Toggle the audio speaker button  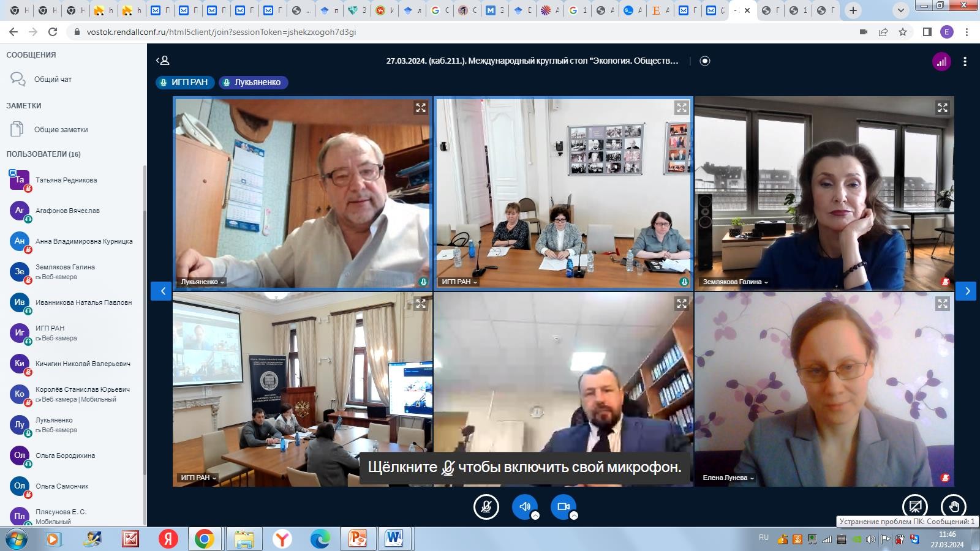click(x=525, y=507)
